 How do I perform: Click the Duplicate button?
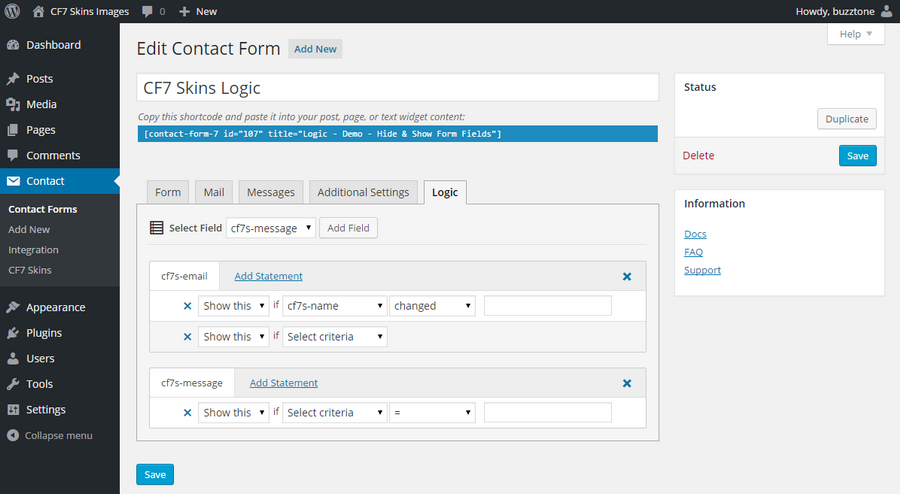pyautogui.click(x=846, y=118)
